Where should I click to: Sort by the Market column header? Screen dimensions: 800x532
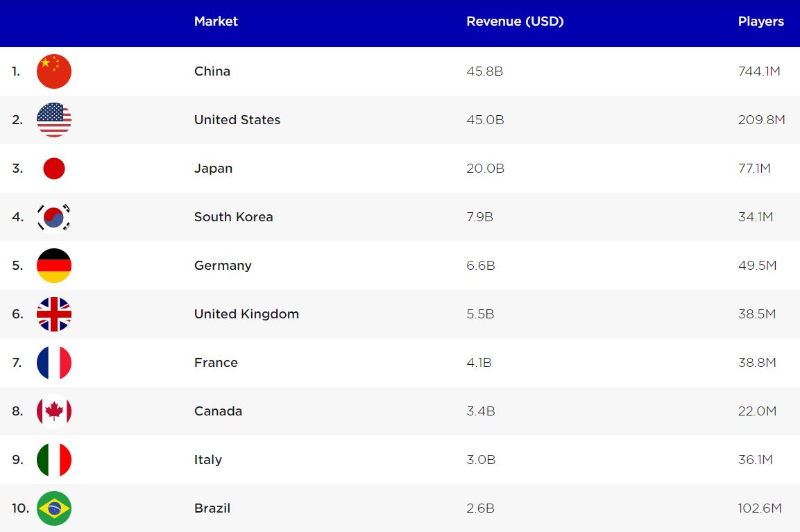point(216,22)
